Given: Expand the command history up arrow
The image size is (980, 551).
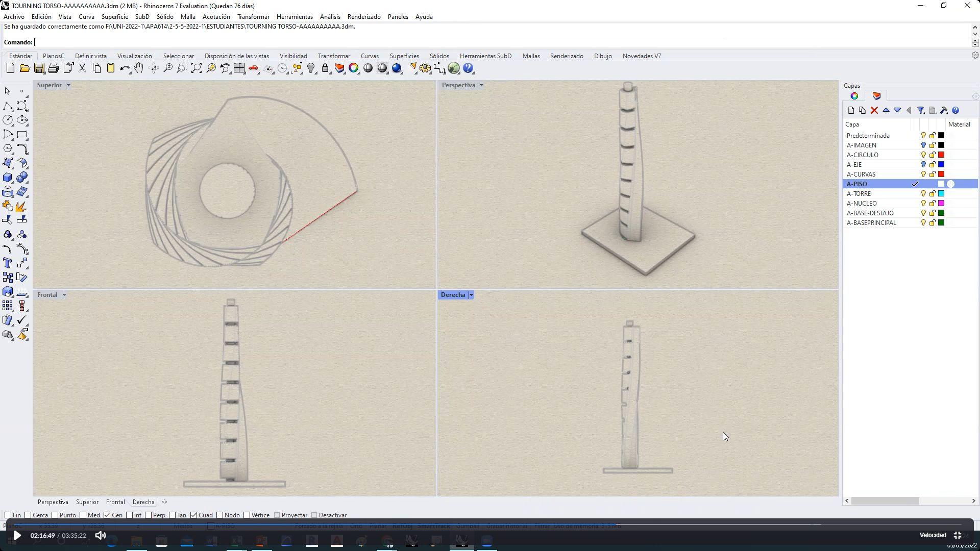Looking at the screenshot, I should (x=975, y=27).
